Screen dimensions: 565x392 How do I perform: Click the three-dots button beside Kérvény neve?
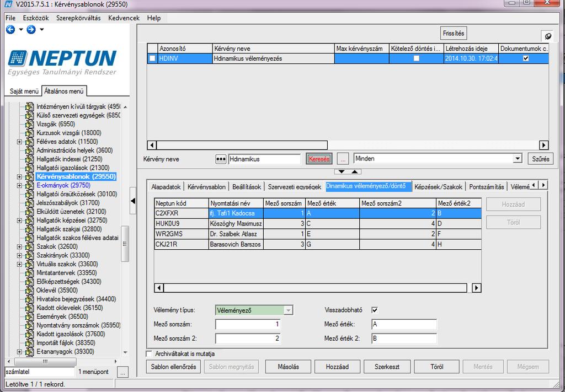(x=221, y=159)
